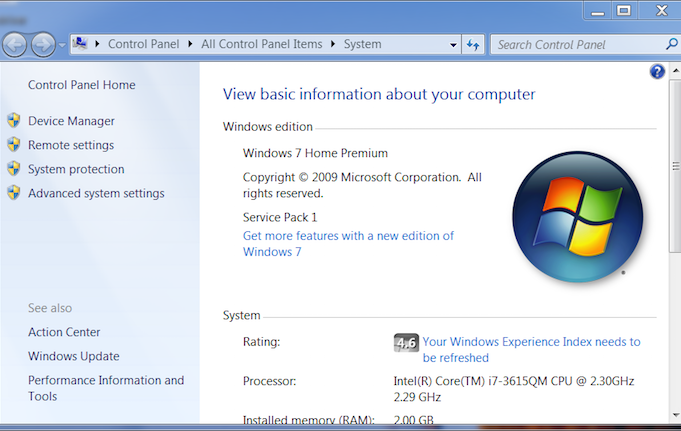Click the vertical scrollbar thumb

pyautogui.click(x=676, y=165)
